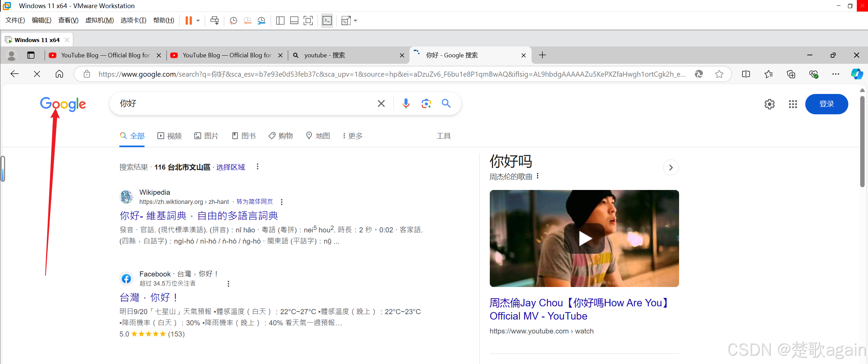Viewport: 868px width, 364px height.
Task: Open the stretch display dropdown arrow
Action: [x=355, y=21]
